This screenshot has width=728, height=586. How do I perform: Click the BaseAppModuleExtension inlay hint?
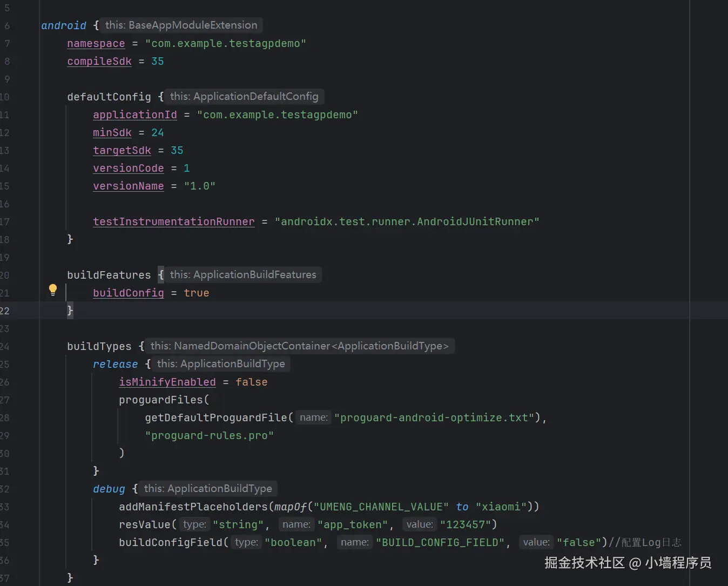(x=181, y=25)
